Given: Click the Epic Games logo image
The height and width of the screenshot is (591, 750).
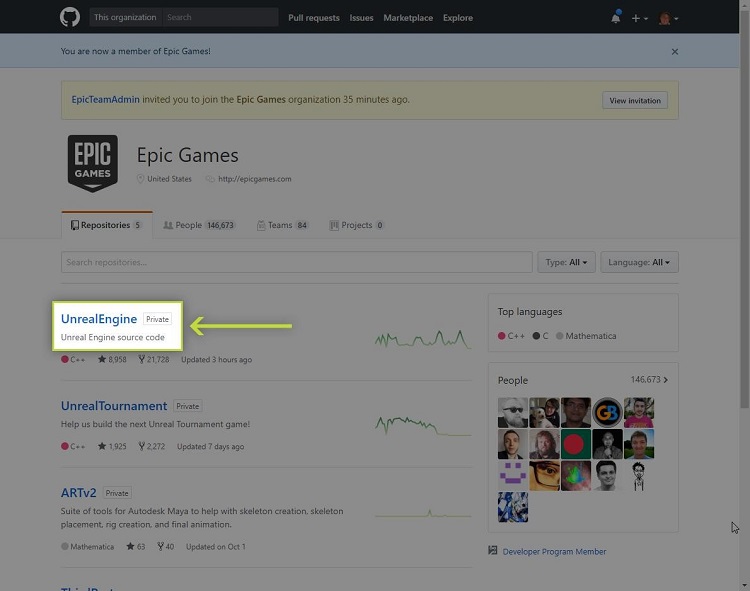Looking at the screenshot, I should tap(93, 164).
